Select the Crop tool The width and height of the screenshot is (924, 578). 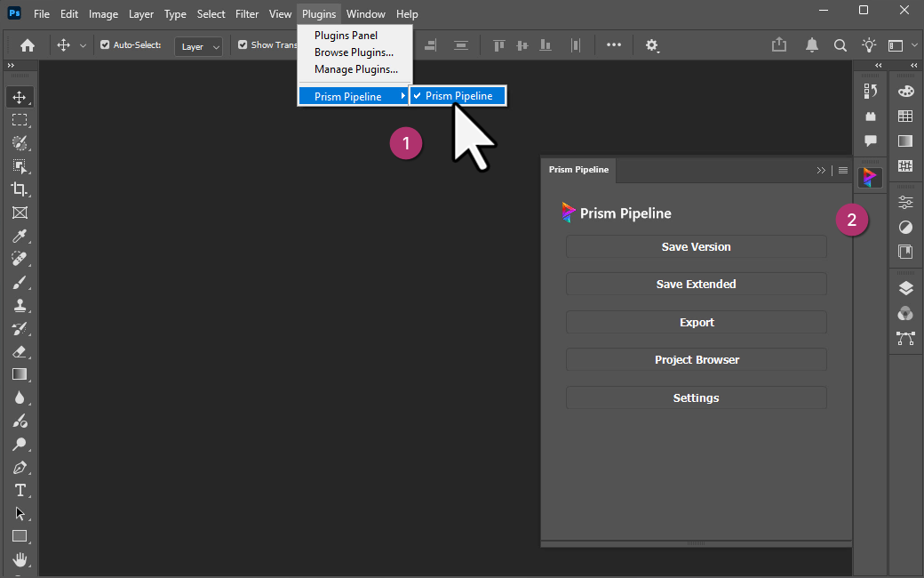pyautogui.click(x=19, y=189)
